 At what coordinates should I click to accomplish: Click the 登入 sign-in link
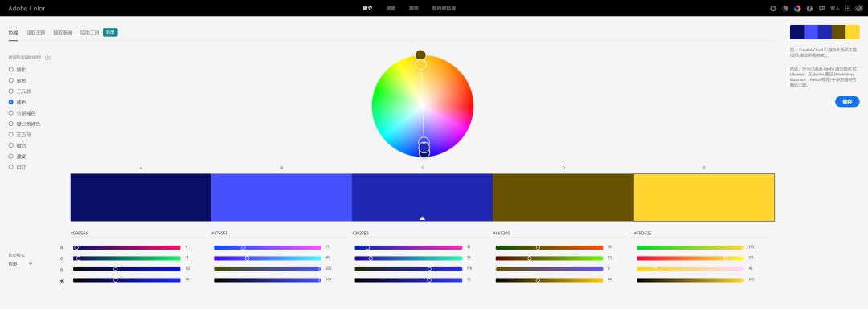tap(835, 8)
